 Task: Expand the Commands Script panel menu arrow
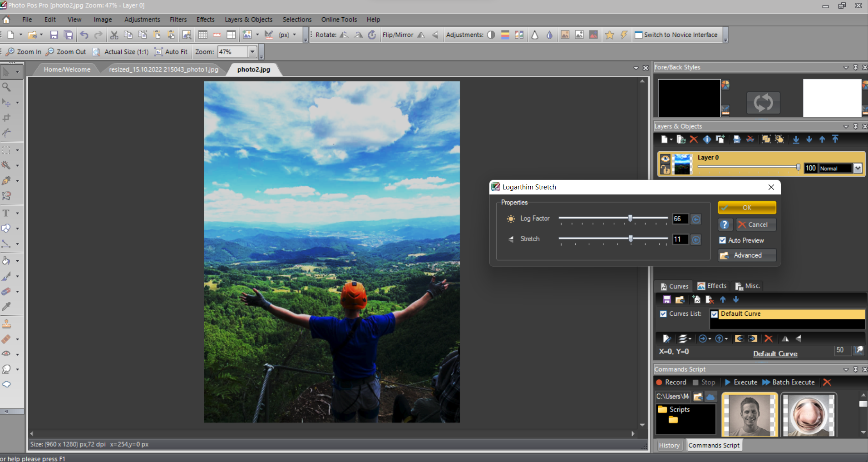(846, 369)
